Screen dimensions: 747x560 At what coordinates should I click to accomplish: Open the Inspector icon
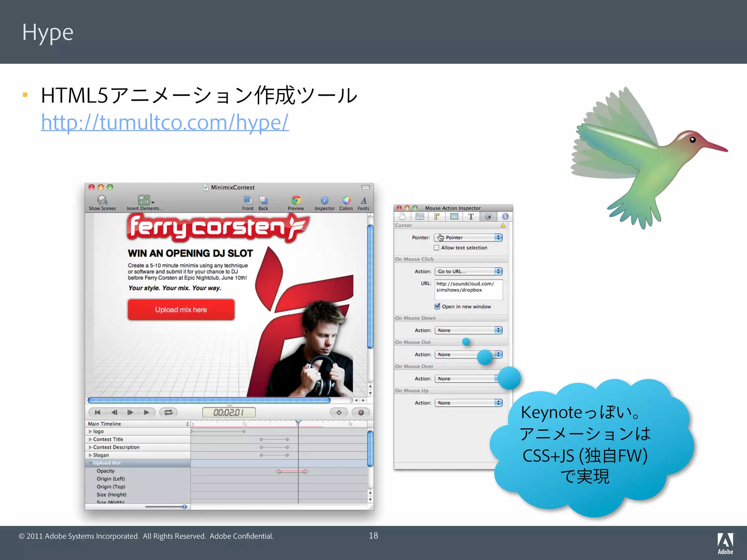324,200
